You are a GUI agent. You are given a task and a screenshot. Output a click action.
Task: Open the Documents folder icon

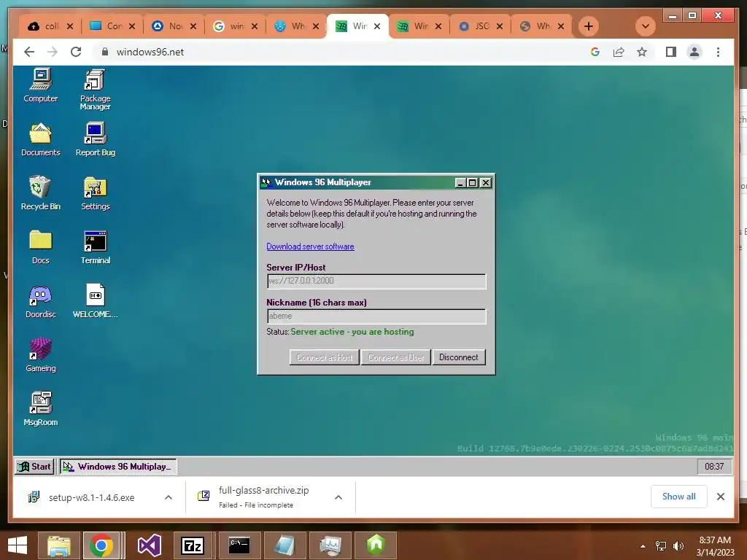click(x=41, y=139)
